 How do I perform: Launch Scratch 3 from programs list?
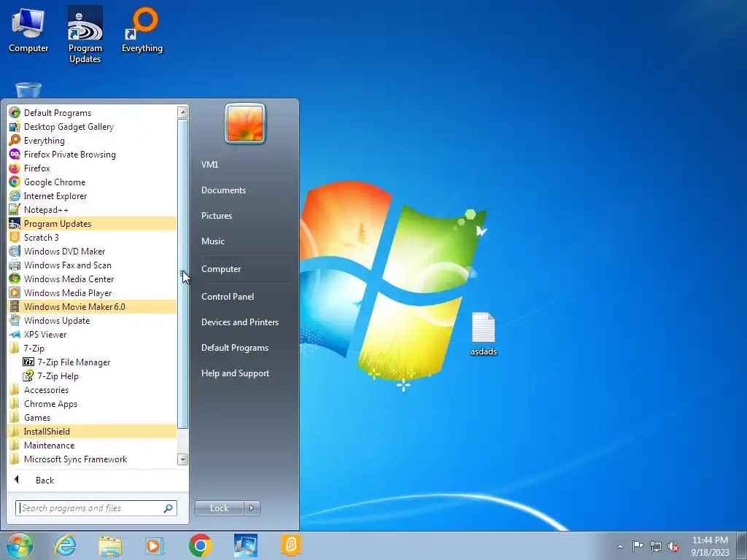point(92,237)
